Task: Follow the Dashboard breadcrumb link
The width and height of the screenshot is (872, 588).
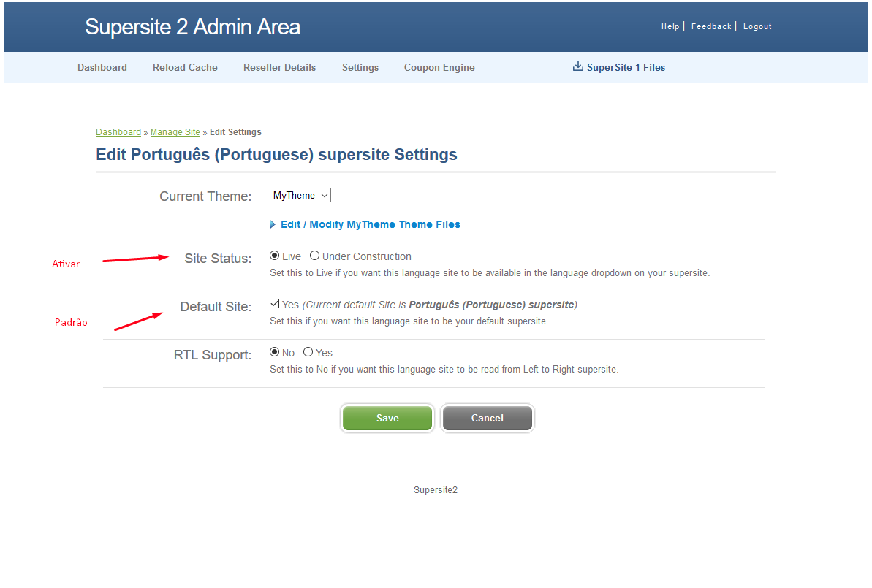Action: 118,132
